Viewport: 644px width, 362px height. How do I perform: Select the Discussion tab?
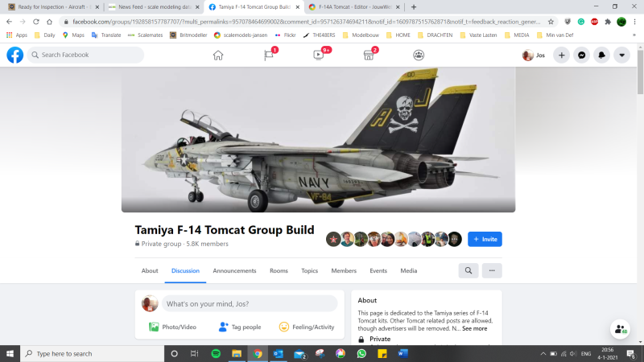pyautogui.click(x=185, y=270)
